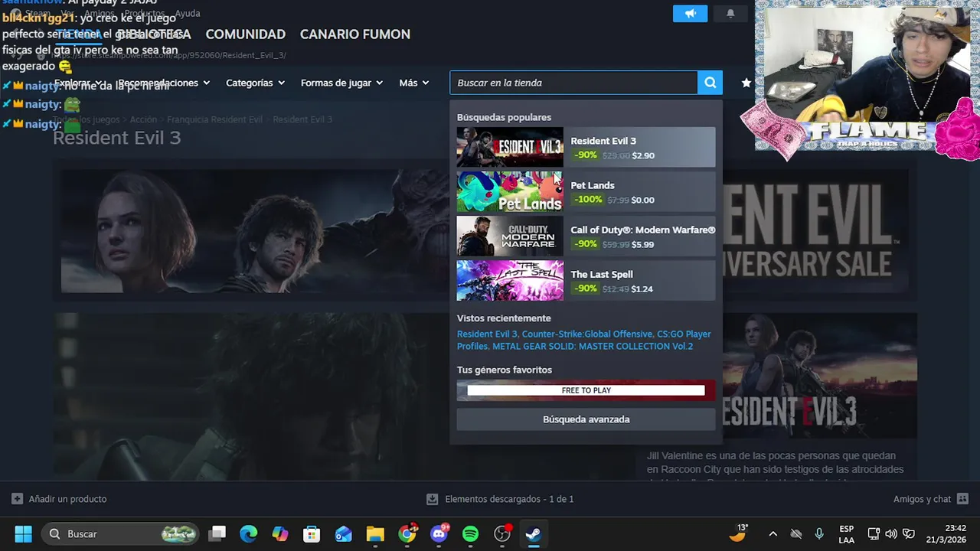Expand the Formas de jugar dropdown
Image resolution: width=980 pixels, height=551 pixels.
click(341, 83)
